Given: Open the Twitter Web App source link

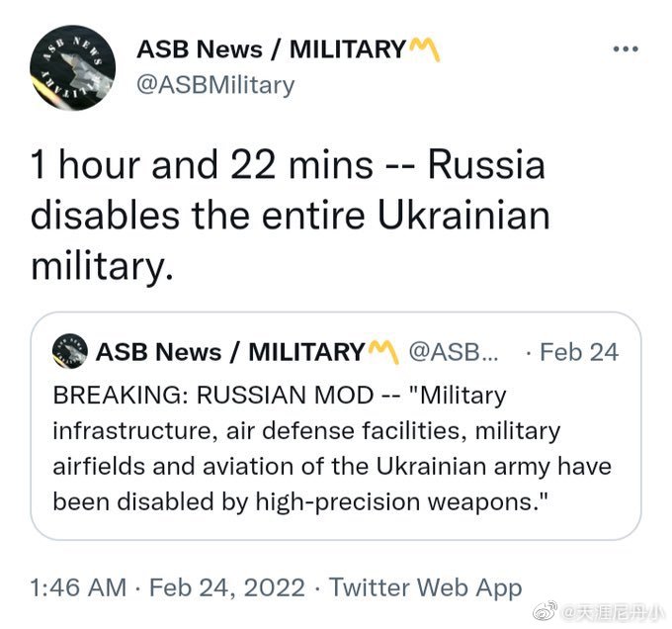Looking at the screenshot, I should tap(426, 587).
